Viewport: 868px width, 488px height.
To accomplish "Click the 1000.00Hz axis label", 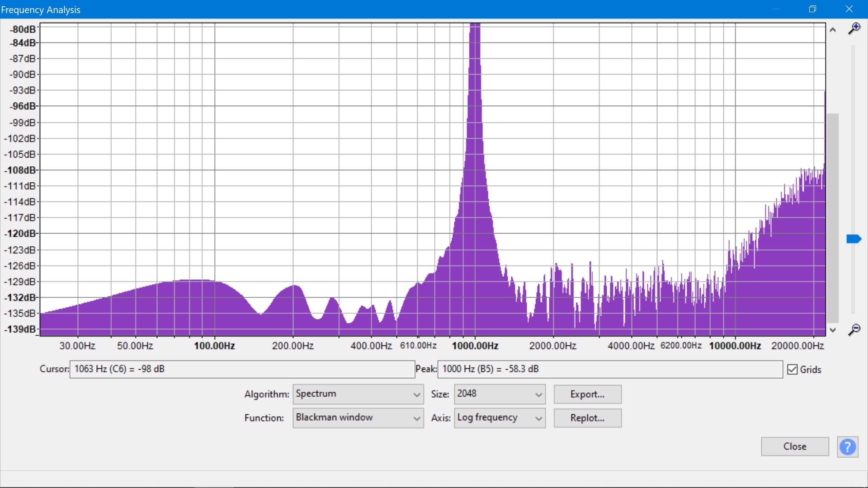I will click(475, 346).
